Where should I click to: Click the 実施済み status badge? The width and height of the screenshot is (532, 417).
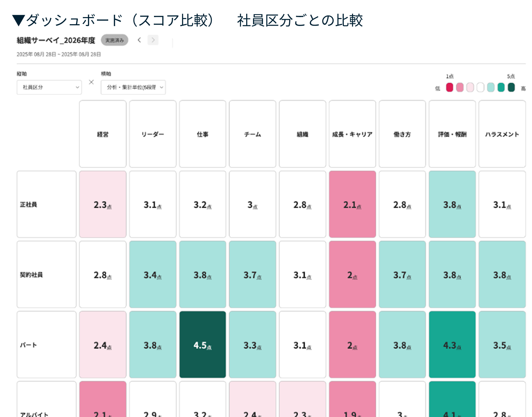(x=114, y=40)
